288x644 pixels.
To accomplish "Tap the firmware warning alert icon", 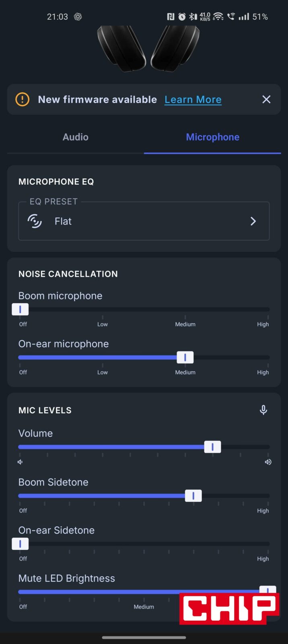I will click(23, 99).
